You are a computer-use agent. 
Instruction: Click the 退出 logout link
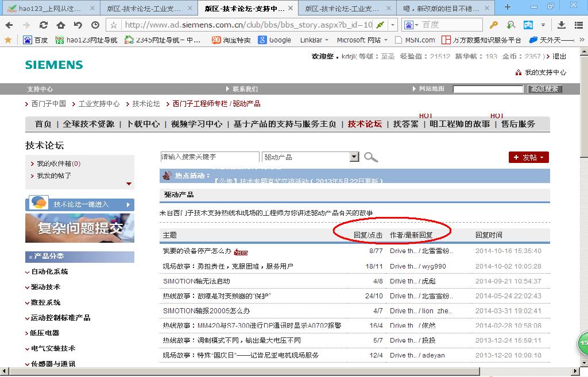(x=559, y=56)
